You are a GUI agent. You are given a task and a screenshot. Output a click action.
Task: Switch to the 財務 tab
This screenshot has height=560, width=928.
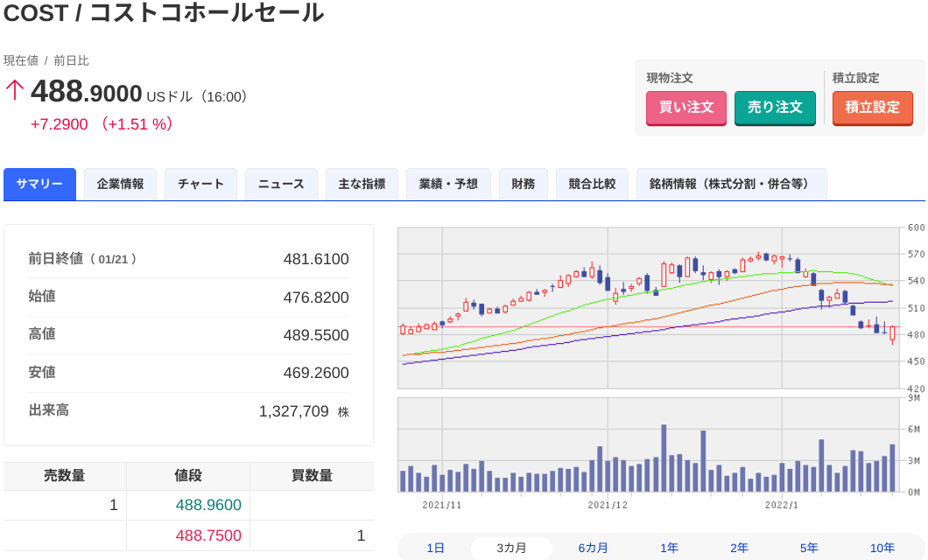(x=524, y=184)
